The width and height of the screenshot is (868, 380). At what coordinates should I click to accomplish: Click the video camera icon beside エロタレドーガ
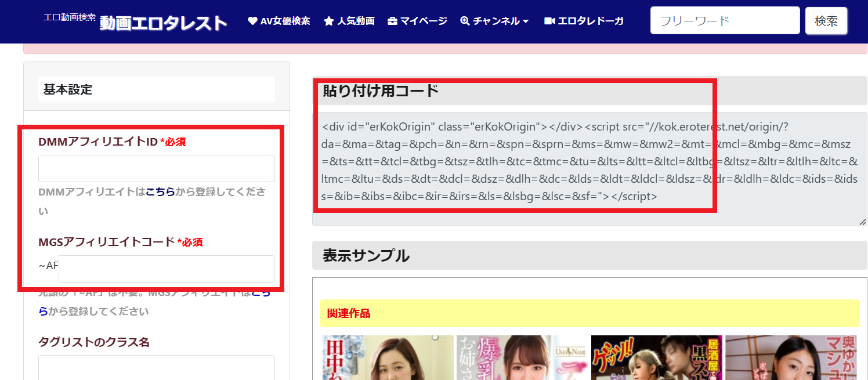(549, 21)
